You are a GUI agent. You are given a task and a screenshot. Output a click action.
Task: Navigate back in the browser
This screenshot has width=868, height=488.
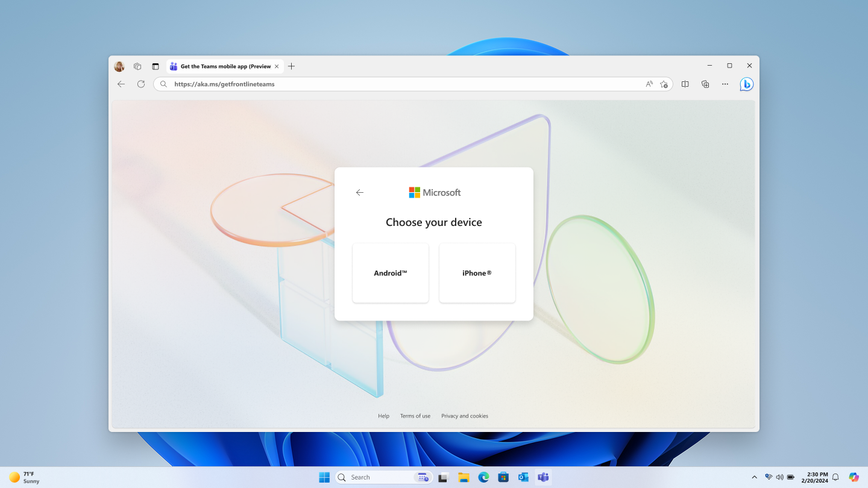121,84
